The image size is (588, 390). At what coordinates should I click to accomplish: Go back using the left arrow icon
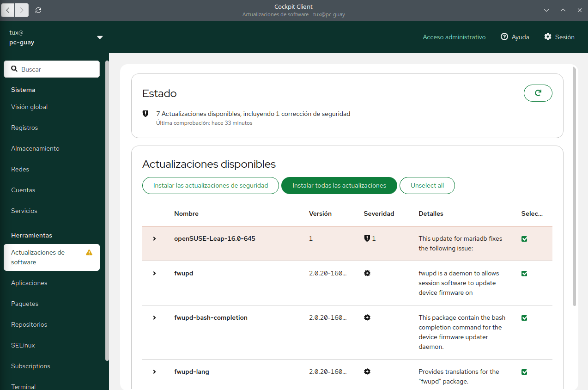click(8, 10)
